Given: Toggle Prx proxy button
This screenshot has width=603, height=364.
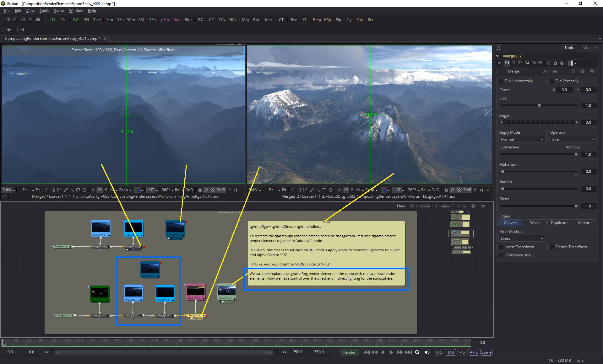Looking at the screenshot, I should pyautogui.click(x=462, y=352).
